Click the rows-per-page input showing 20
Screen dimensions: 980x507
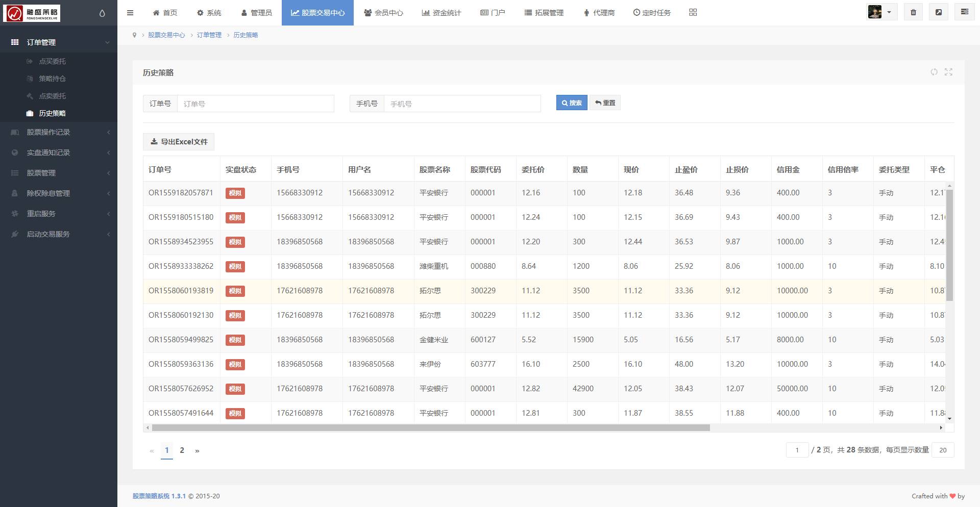tap(943, 450)
